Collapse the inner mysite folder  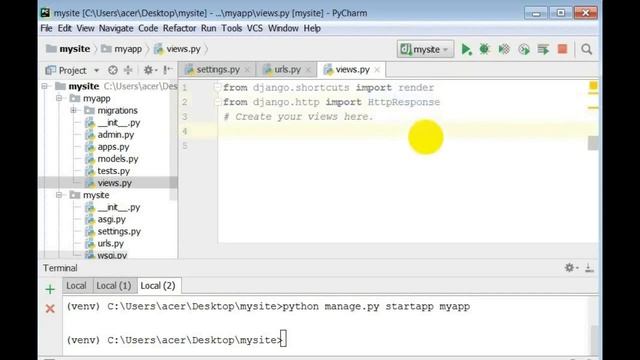(x=59, y=195)
